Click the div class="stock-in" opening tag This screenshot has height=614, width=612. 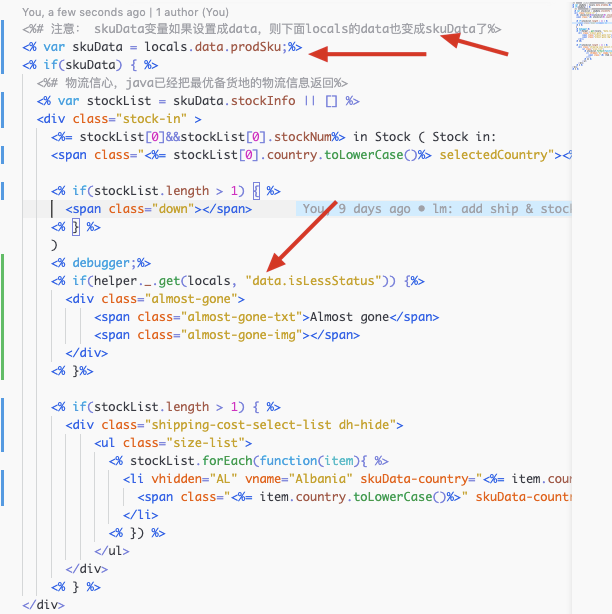(119, 119)
